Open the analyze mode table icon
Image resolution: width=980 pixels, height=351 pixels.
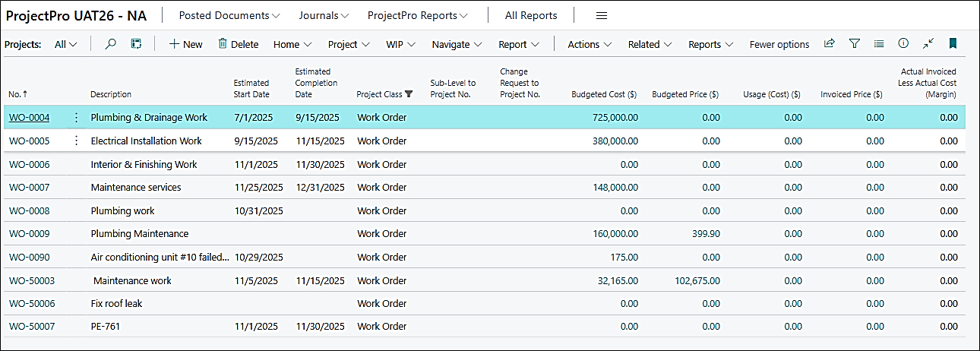[136, 44]
